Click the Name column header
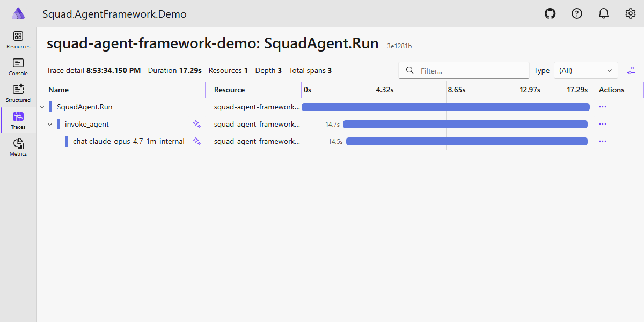This screenshot has height=322, width=644. tap(58, 90)
